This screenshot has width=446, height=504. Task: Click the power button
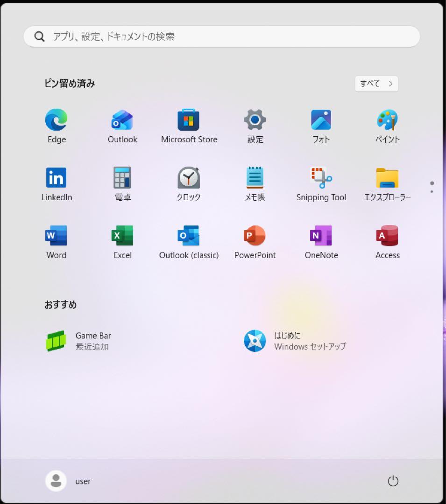coord(393,481)
